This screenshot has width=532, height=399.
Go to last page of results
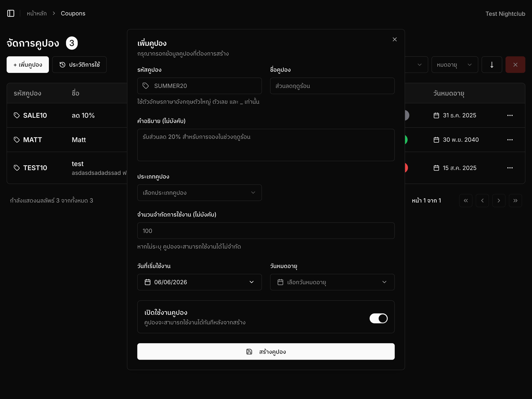pos(515,201)
